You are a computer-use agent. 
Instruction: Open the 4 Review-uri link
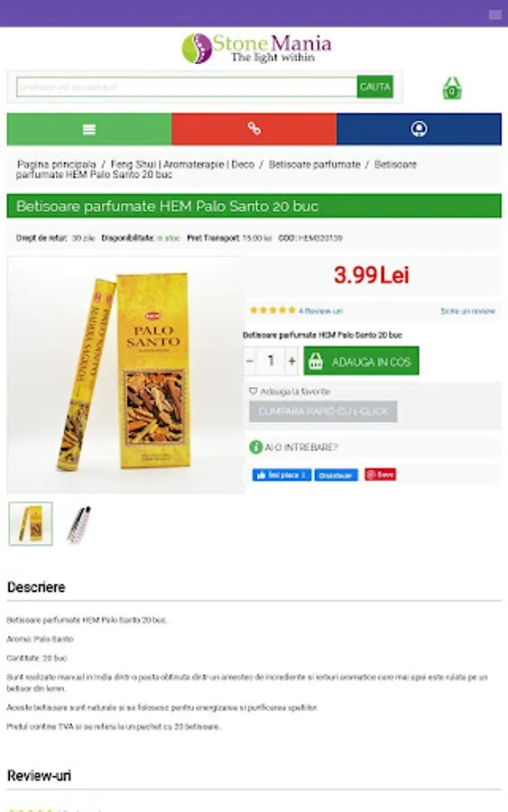320,311
